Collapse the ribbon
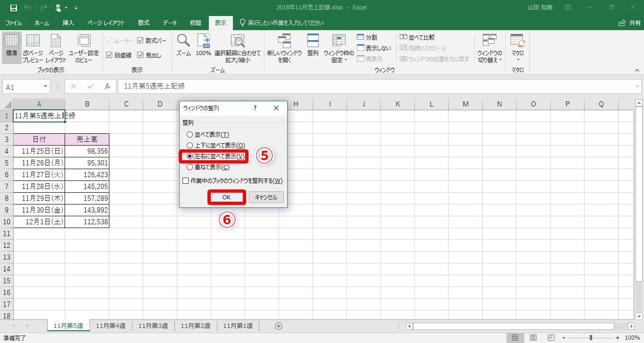Image resolution: width=644 pixels, height=343 pixels. coord(638,70)
